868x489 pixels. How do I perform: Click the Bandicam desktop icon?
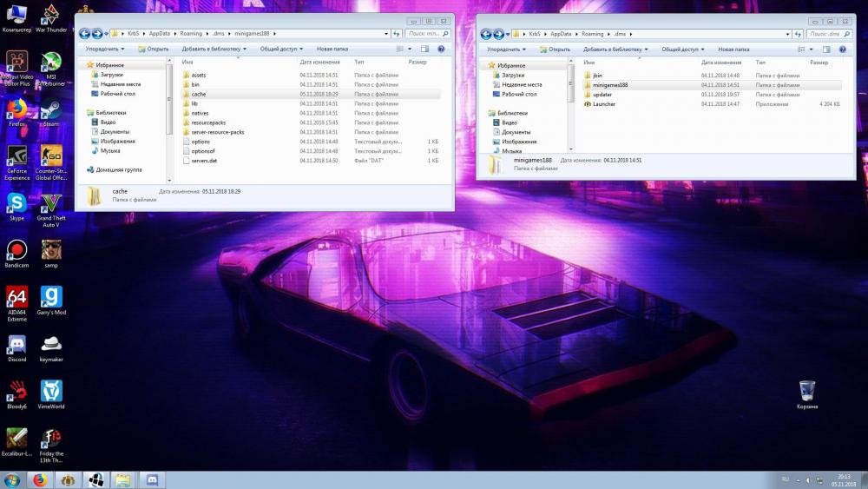(16, 250)
